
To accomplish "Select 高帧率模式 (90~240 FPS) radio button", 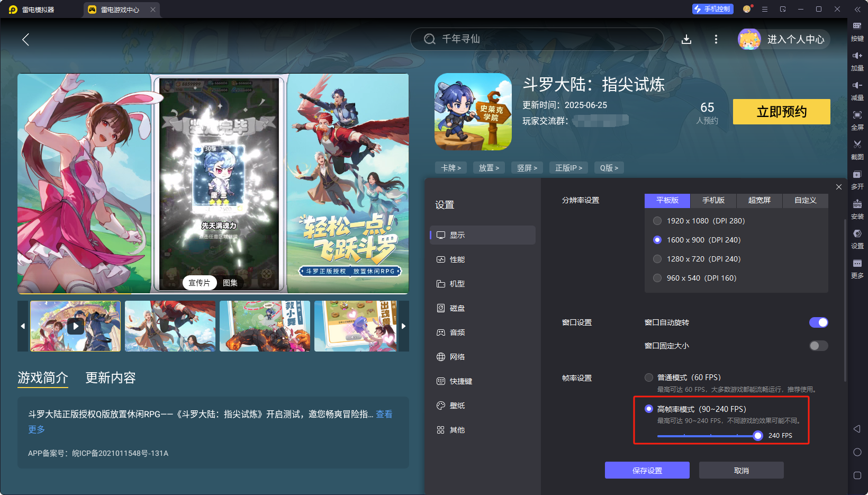I will point(649,409).
